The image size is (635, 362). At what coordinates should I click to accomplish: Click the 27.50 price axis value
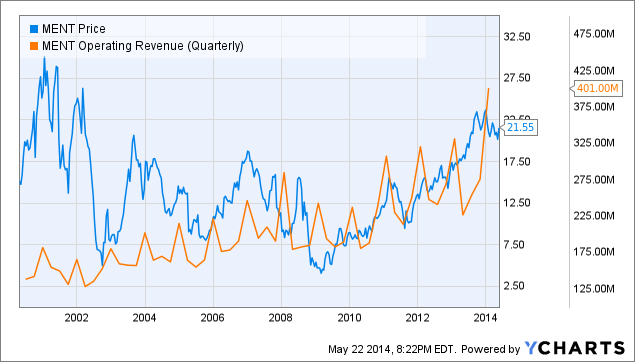tap(517, 78)
